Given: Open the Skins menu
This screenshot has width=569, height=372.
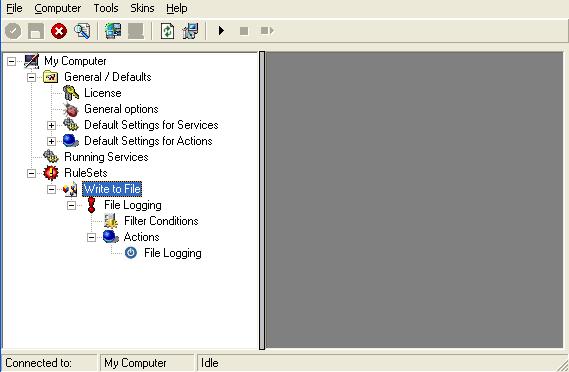Looking at the screenshot, I should pos(142,8).
